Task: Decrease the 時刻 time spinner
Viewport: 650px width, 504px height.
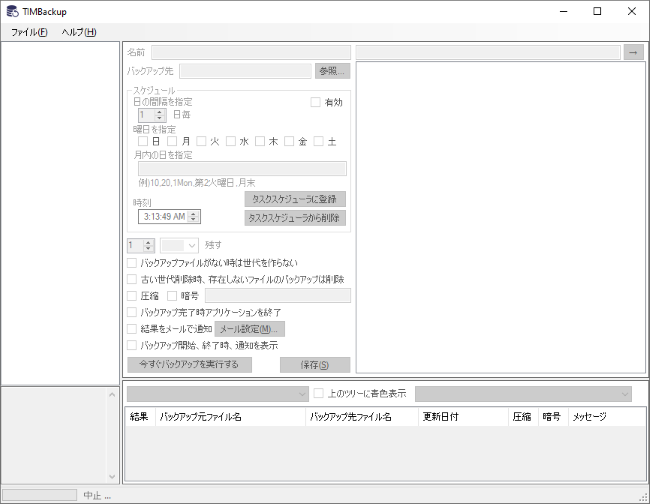Action: [193, 219]
